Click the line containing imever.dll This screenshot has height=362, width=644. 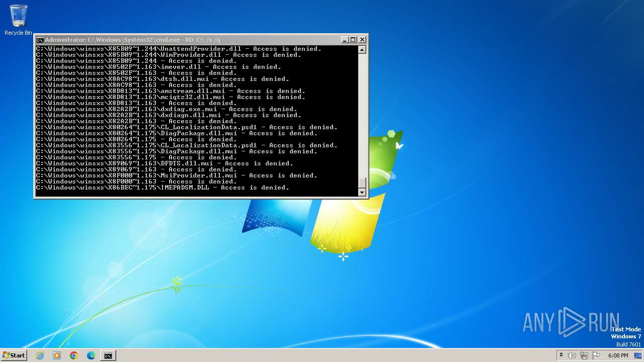(158, 67)
